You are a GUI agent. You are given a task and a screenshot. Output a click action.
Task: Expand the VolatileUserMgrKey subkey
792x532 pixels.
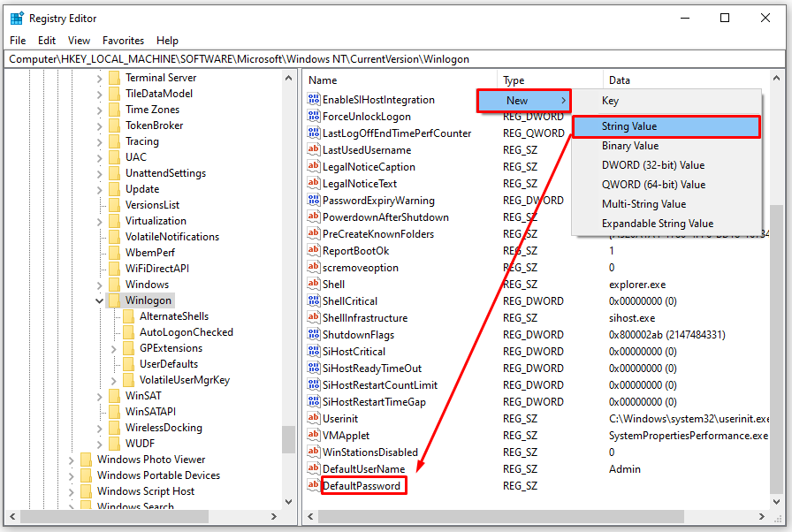114,381
